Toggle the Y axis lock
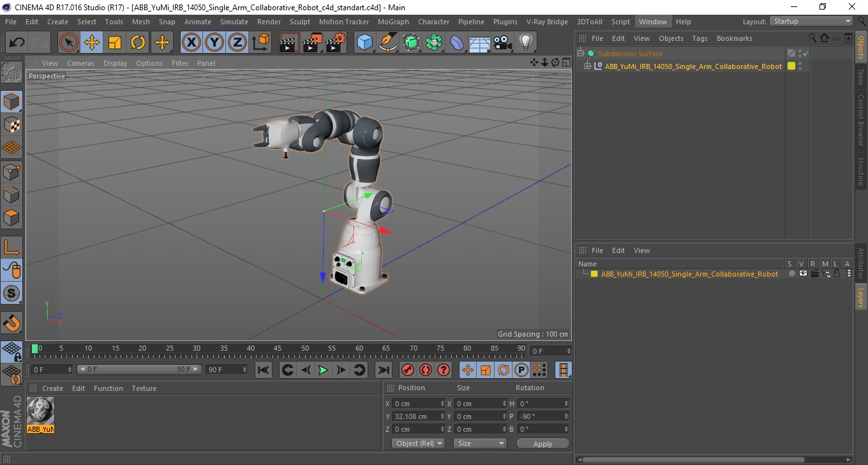 (214, 43)
